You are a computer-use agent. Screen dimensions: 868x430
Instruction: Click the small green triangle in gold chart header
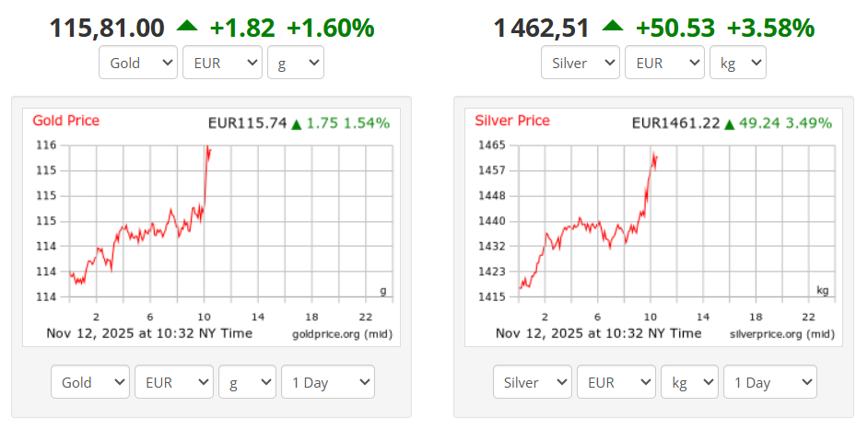pyautogui.click(x=297, y=123)
